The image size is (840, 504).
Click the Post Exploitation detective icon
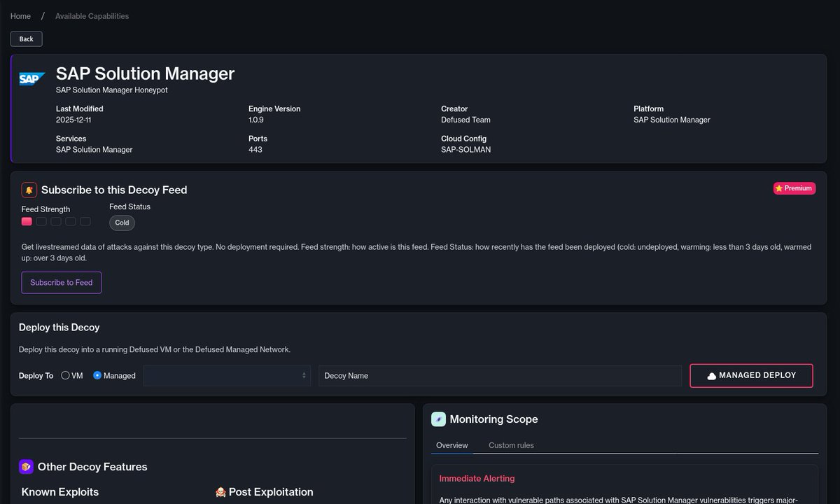pyautogui.click(x=220, y=492)
